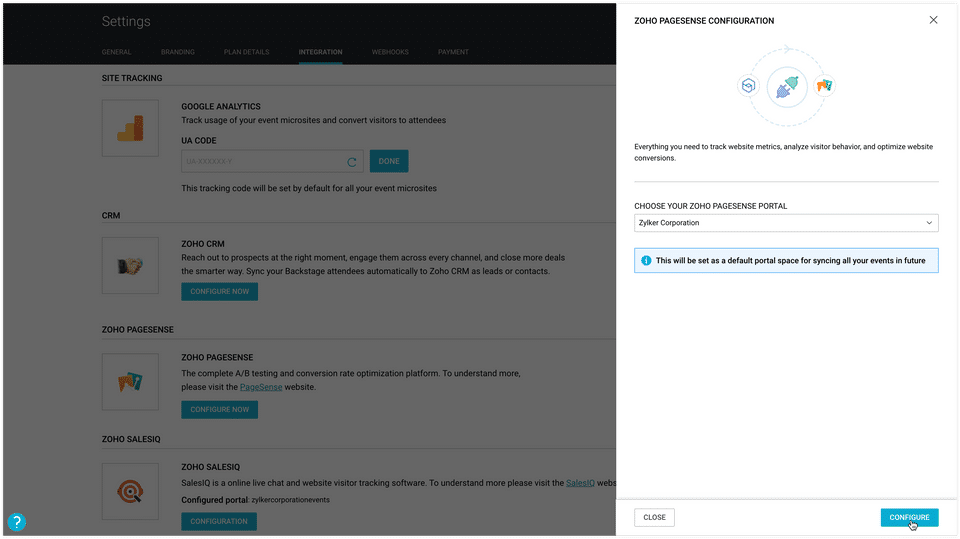Open the Webhooks tab
This screenshot has height=539, width=960.
click(390, 52)
